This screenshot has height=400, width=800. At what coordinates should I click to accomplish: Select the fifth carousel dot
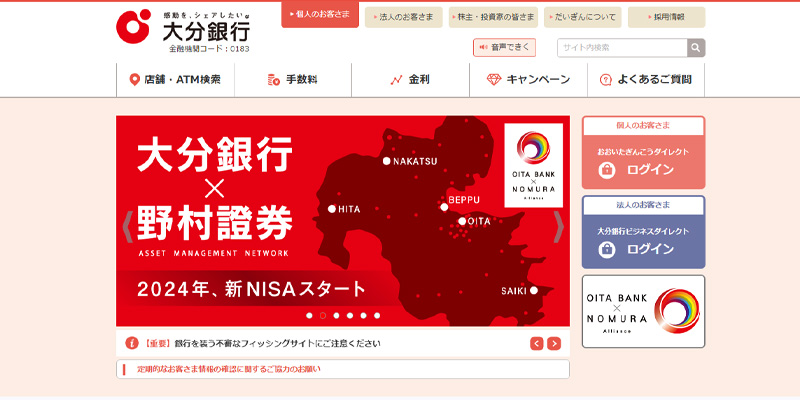point(363,315)
